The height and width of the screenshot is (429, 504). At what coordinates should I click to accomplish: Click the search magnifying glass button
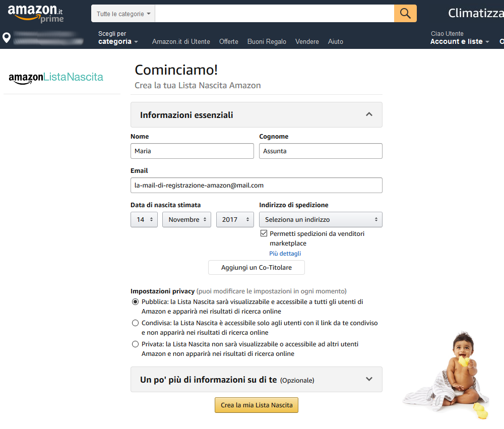click(405, 14)
